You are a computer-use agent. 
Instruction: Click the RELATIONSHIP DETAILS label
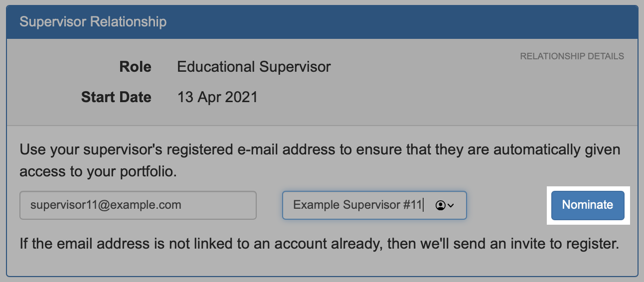click(x=572, y=56)
